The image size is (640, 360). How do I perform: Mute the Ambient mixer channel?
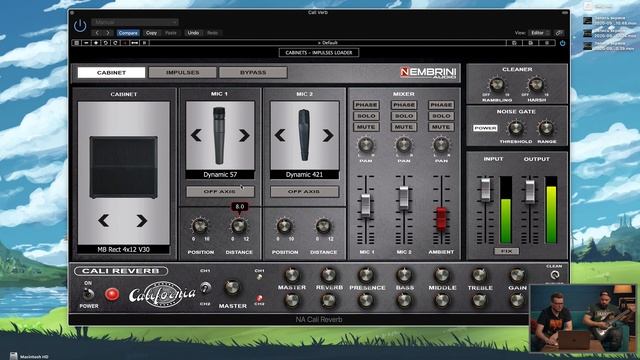tap(441, 127)
